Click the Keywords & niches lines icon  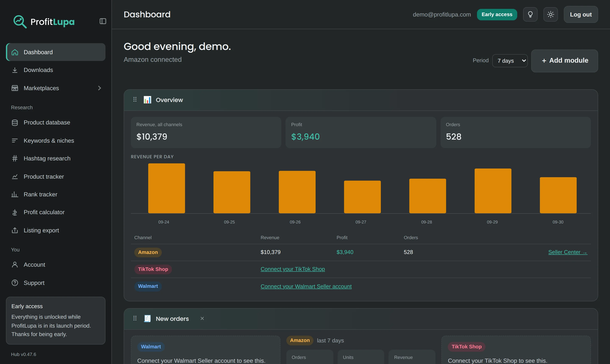point(15,141)
